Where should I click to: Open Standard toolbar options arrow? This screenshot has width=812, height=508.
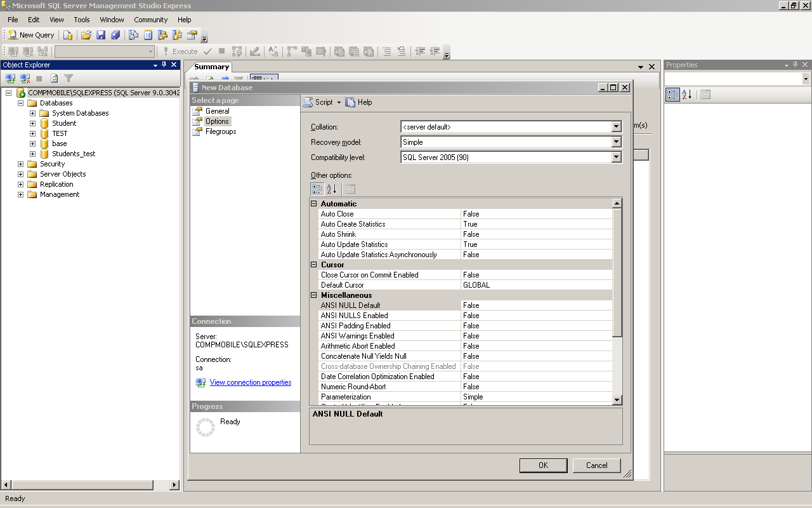204,37
